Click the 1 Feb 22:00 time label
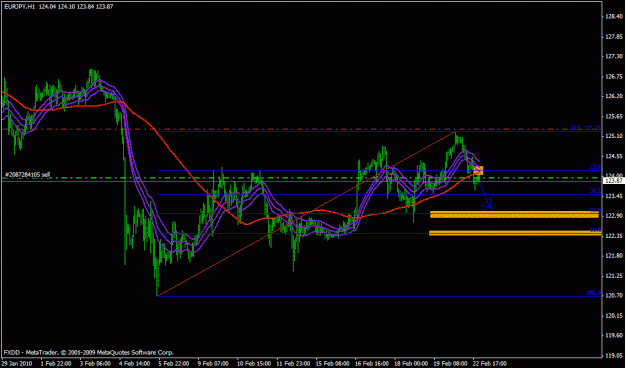Viewport: 625px width, 368px height. [55, 364]
